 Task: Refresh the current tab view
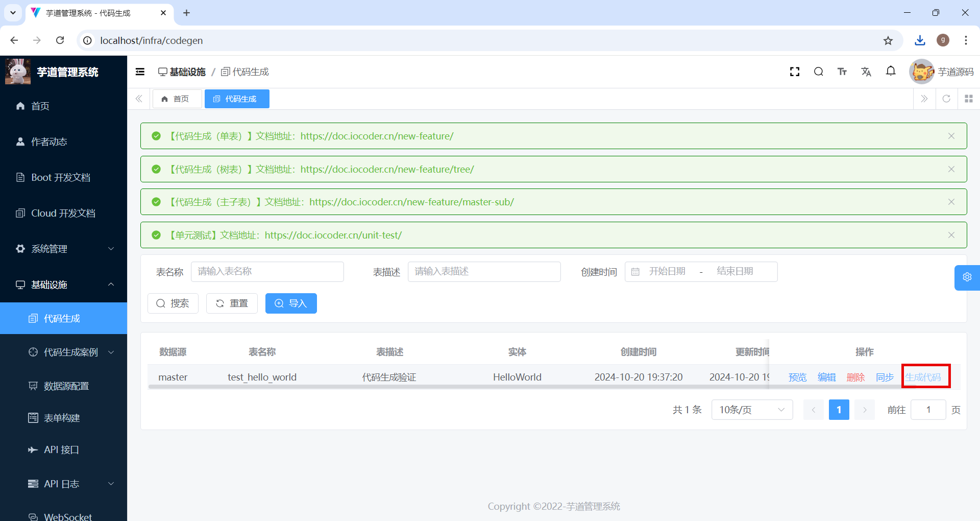946,99
